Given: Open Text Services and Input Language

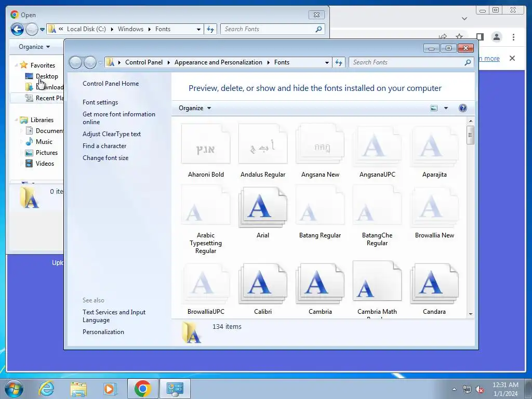Looking at the screenshot, I should (114, 316).
